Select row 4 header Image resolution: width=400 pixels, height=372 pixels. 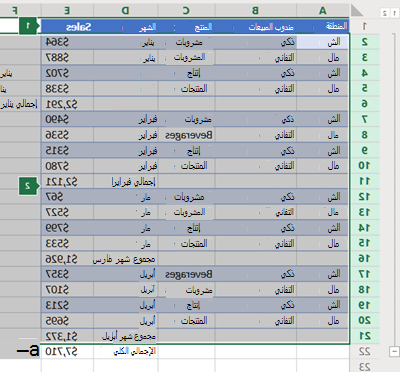pyautogui.click(x=365, y=73)
